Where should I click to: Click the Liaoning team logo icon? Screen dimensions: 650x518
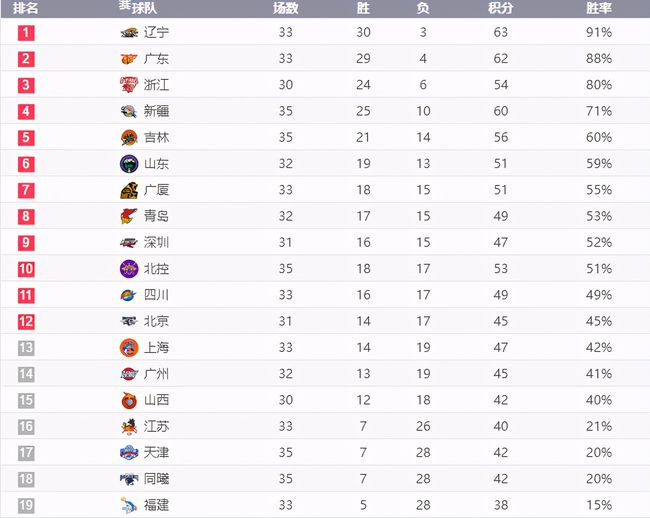coord(129,32)
